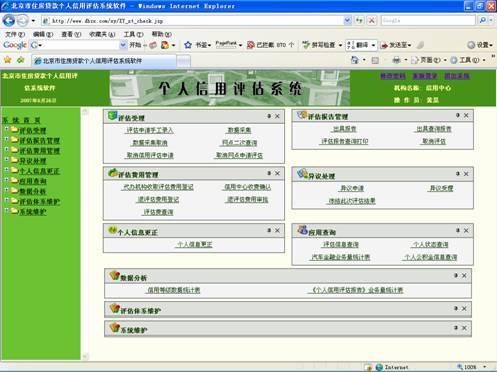Click the 系统首页 sidebar heading link

[x=21, y=120]
